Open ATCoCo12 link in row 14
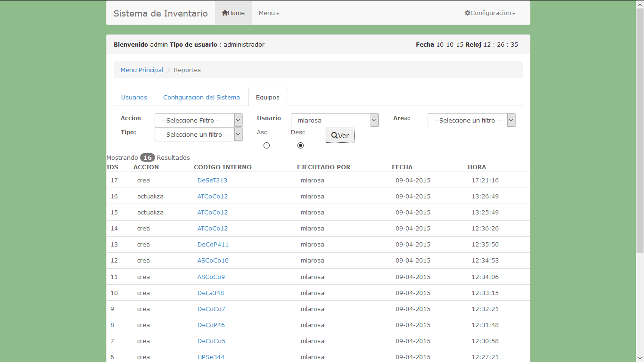Viewport: 644px width, 362px height. [x=213, y=228]
